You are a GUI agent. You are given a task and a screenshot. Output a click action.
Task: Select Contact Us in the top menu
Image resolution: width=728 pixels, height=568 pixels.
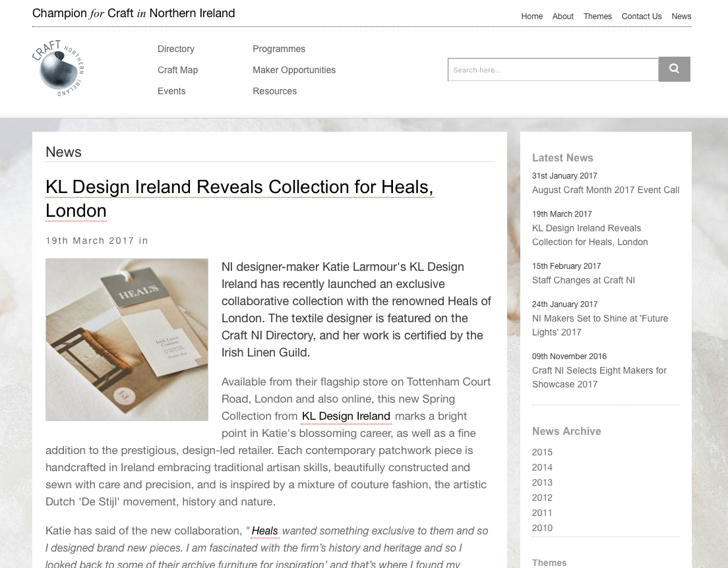[x=642, y=16]
